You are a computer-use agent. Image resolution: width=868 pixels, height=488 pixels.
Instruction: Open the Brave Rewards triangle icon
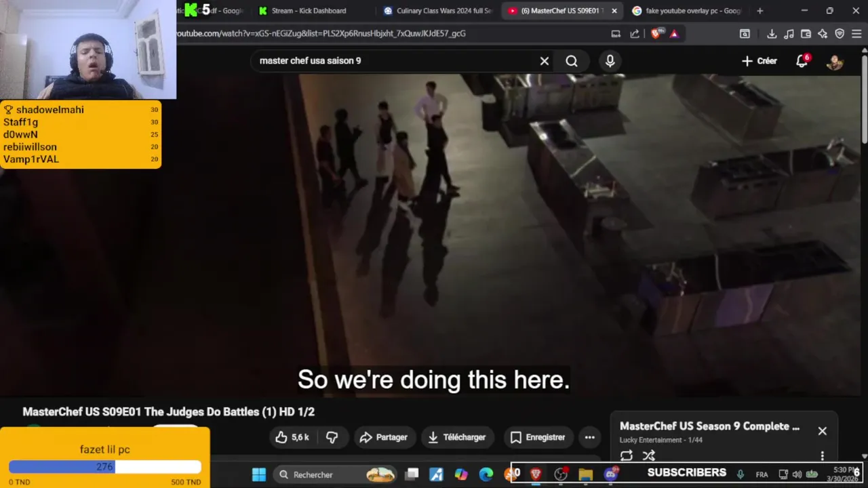[674, 34]
